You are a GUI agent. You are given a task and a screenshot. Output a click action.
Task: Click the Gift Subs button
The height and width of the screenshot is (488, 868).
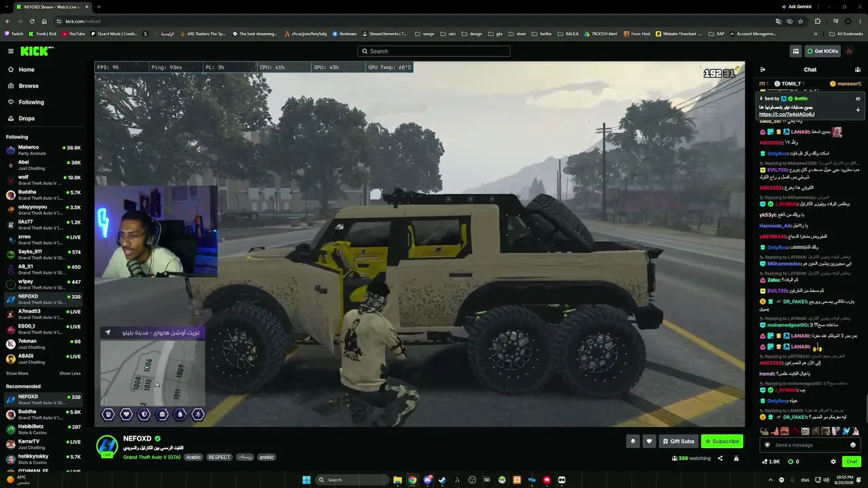coord(679,441)
